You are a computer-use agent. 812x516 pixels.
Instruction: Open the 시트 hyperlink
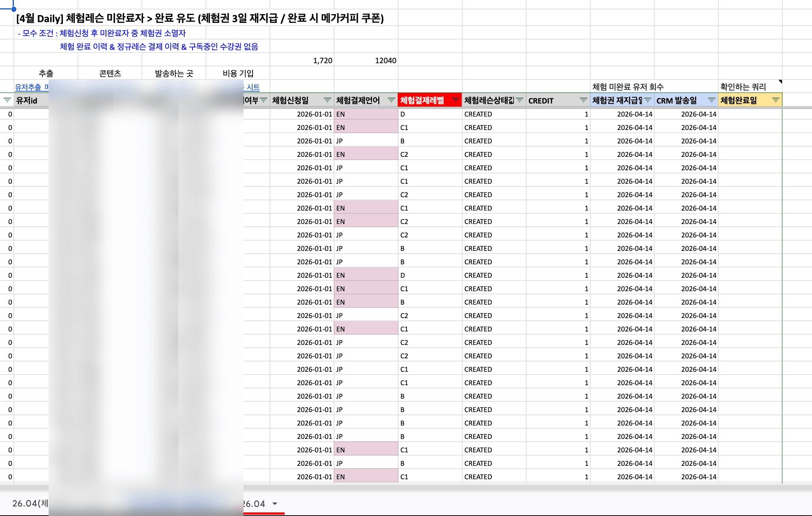pyautogui.click(x=253, y=87)
